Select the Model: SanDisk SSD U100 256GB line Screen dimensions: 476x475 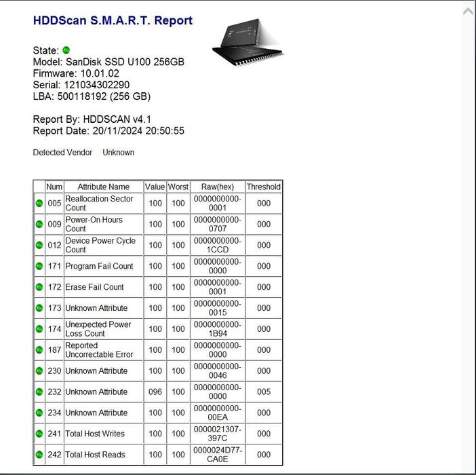[x=108, y=62]
